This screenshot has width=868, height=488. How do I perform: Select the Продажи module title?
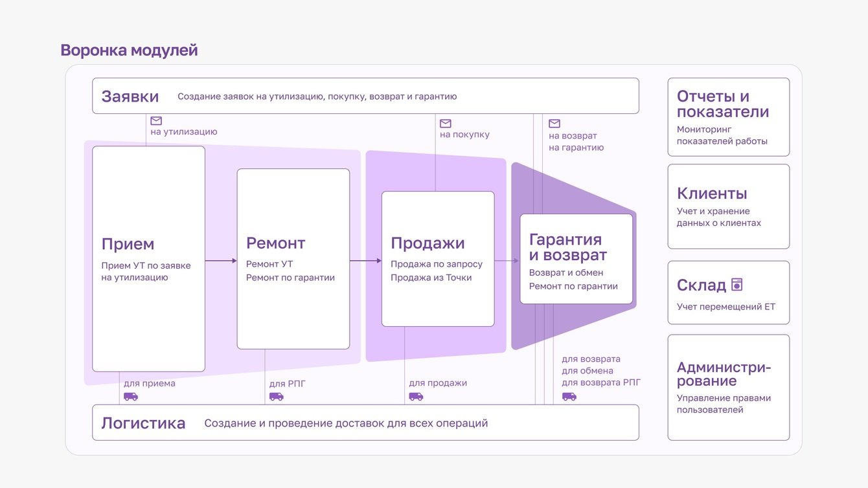428,243
